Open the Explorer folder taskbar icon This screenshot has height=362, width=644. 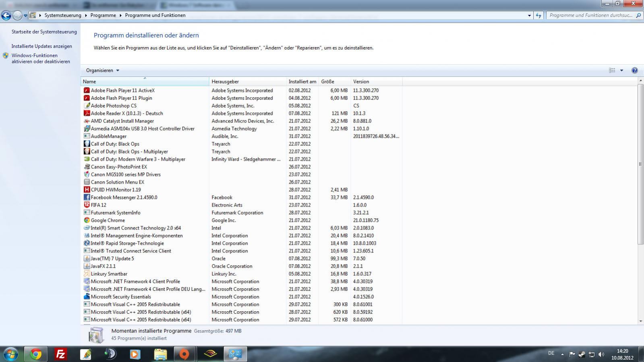(160, 354)
